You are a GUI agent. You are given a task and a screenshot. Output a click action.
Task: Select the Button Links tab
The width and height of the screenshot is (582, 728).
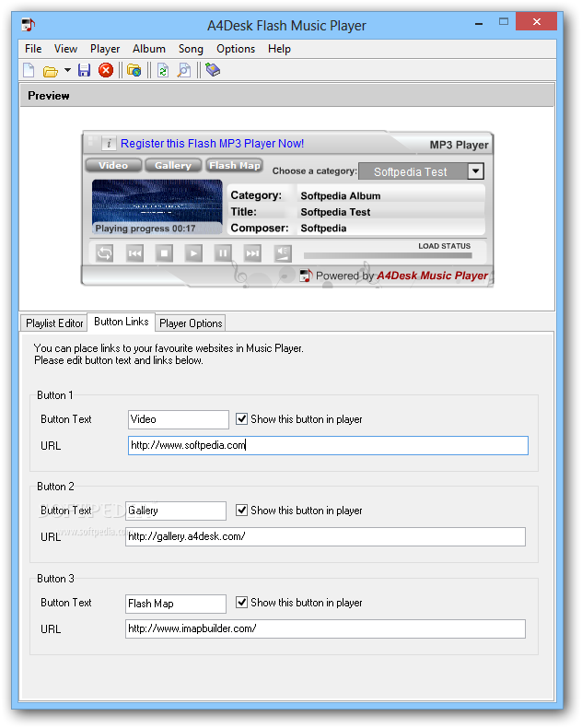[122, 322]
